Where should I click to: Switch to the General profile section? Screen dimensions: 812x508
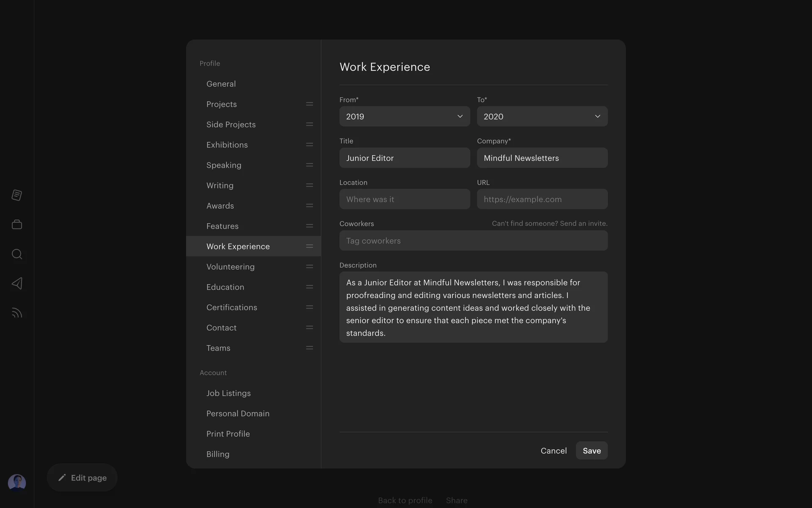click(x=221, y=84)
